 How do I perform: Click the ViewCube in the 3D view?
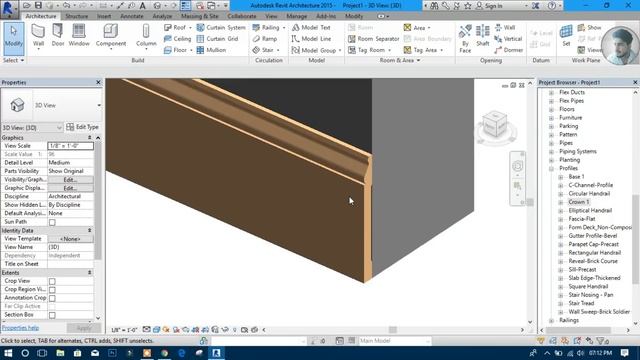(495, 123)
